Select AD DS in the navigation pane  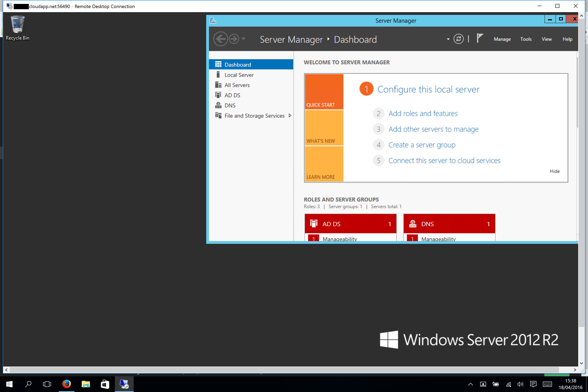pos(251,95)
